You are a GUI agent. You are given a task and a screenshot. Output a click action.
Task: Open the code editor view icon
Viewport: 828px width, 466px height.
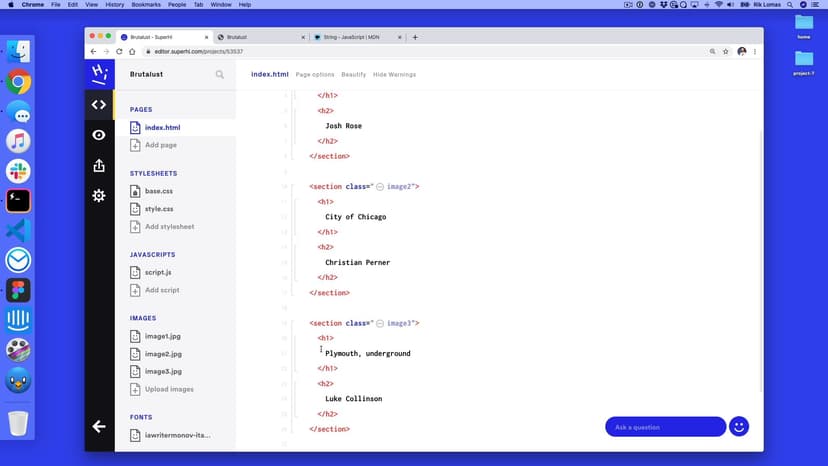[x=98, y=104]
